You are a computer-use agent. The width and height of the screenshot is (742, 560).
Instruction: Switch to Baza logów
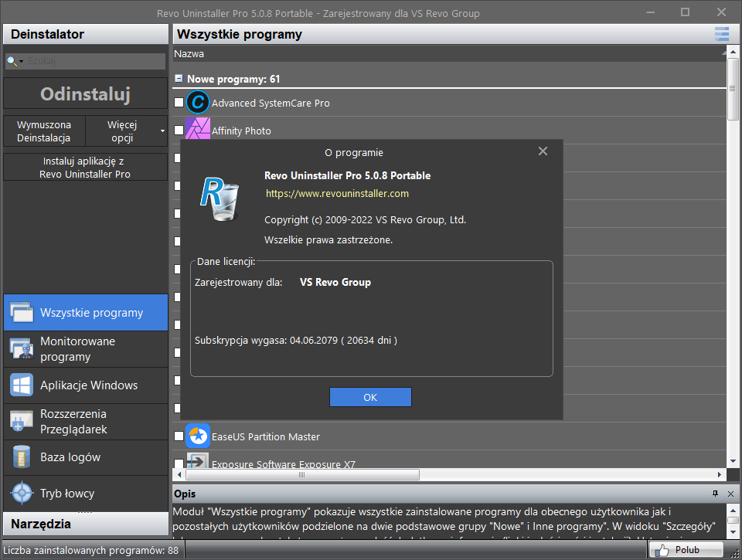[86, 457]
